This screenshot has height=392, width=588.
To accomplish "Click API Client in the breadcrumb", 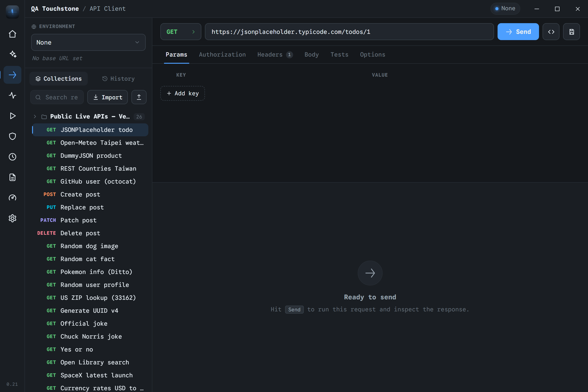I will [108, 8].
